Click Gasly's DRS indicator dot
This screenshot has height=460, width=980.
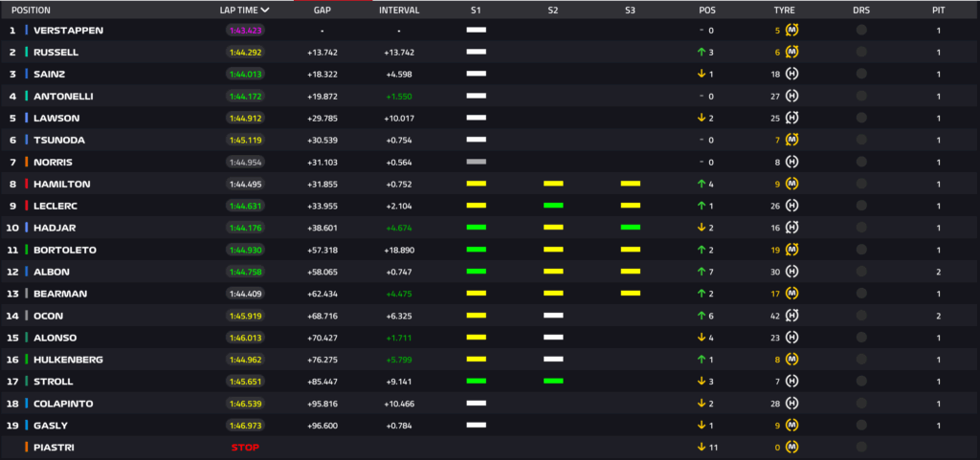click(861, 426)
